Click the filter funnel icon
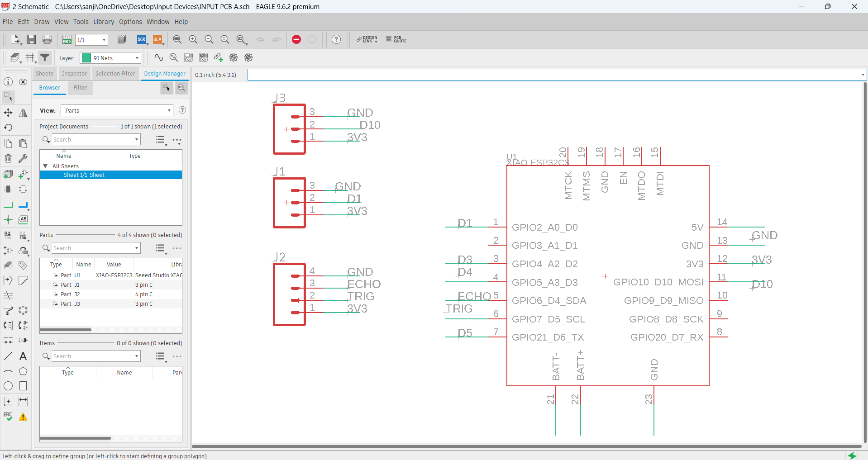 pyautogui.click(x=45, y=57)
